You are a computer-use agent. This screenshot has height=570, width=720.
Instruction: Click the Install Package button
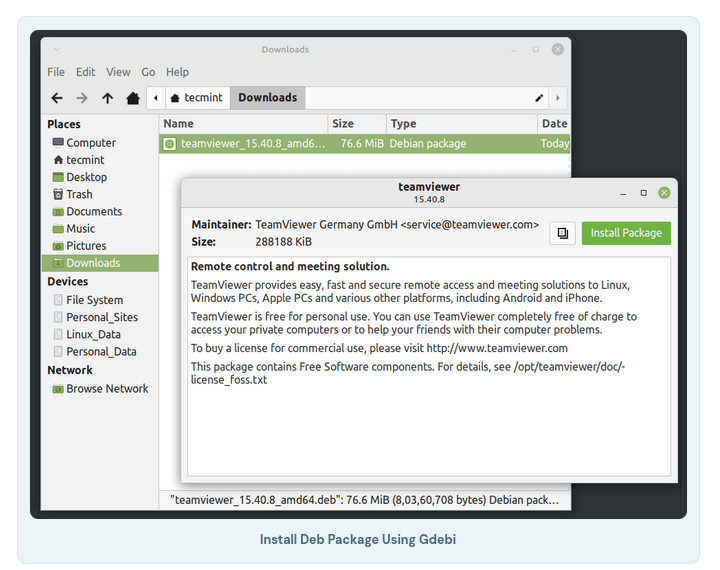tap(626, 233)
